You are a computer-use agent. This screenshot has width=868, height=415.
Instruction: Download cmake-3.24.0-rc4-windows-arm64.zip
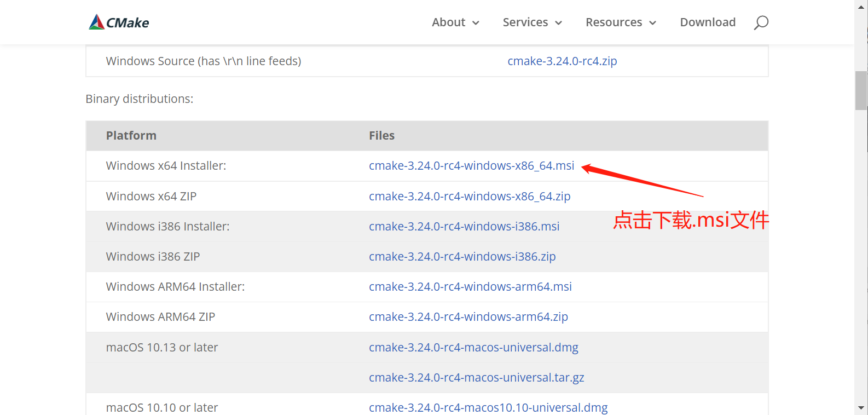point(468,317)
